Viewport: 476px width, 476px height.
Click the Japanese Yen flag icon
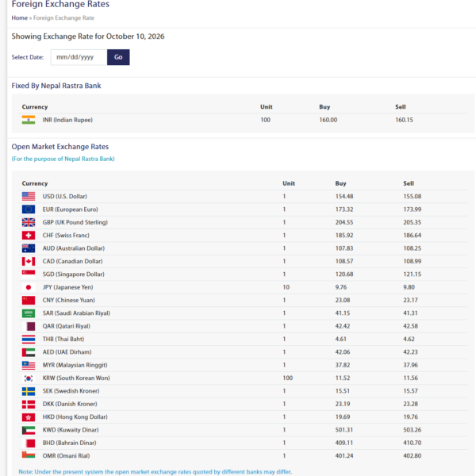tap(29, 287)
